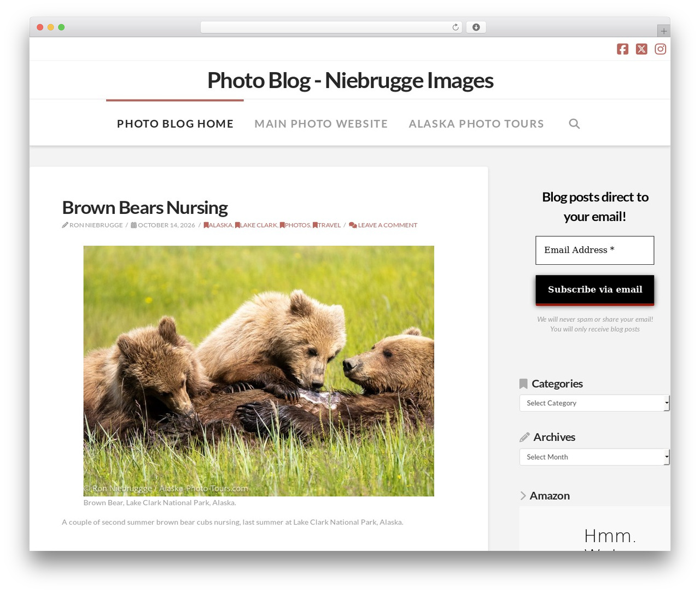Follow the Leave a Comment link

(x=383, y=225)
